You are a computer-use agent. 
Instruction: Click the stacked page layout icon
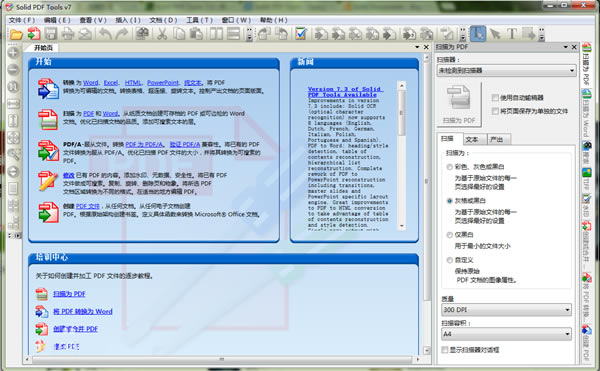pyautogui.click(x=233, y=34)
